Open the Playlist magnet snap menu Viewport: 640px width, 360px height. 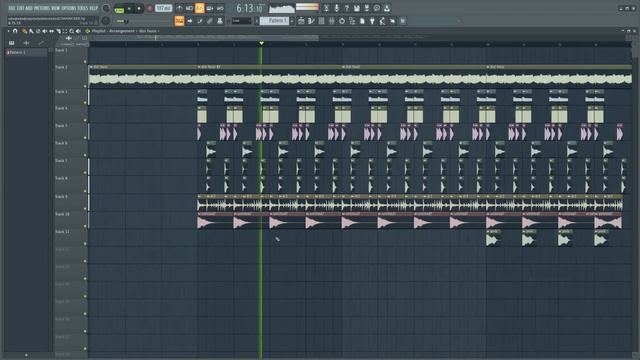[x=15, y=31]
